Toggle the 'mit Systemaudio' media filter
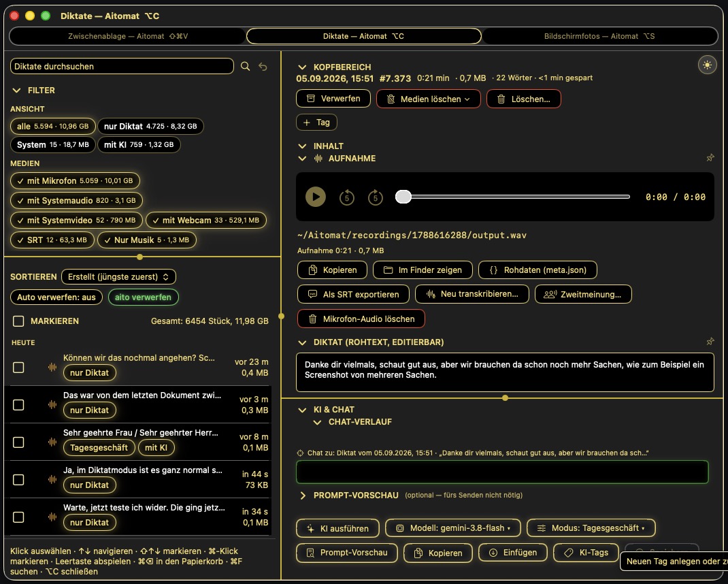The image size is (728, 584). point(77,201)
